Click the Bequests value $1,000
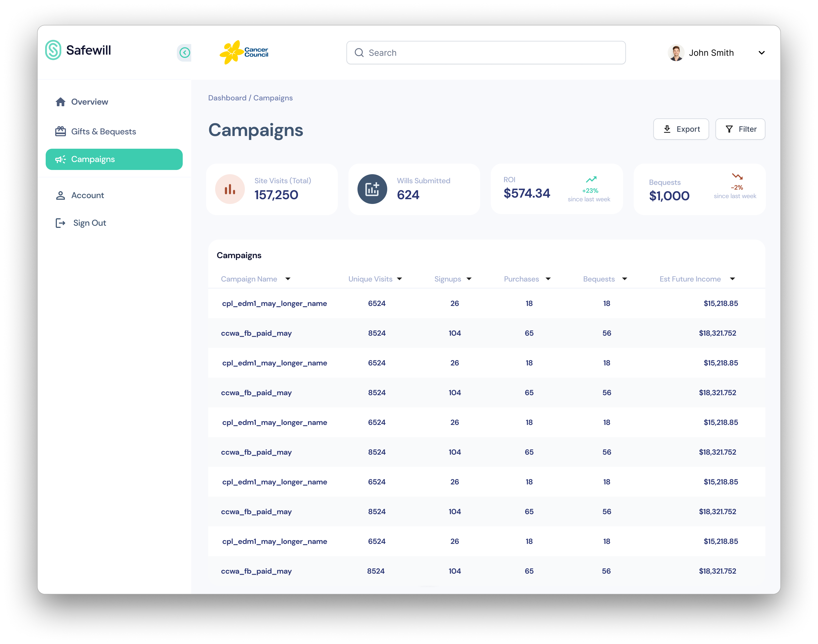Screen dimensions: 818x644 click(x=669, y=196)
